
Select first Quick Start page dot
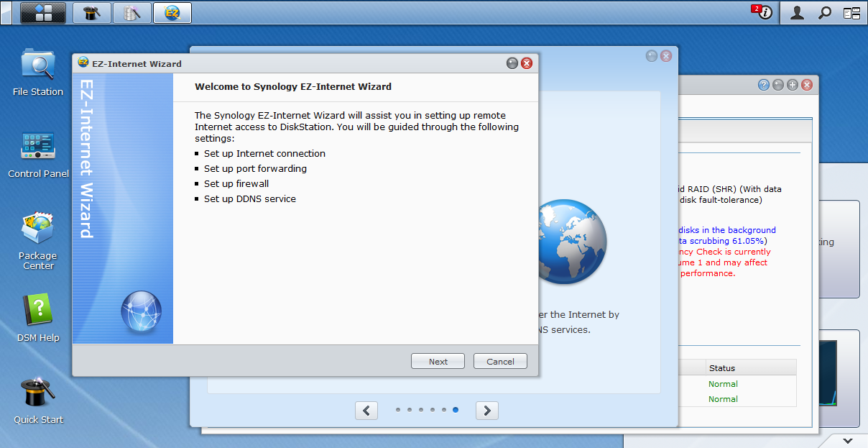[398, 410]
